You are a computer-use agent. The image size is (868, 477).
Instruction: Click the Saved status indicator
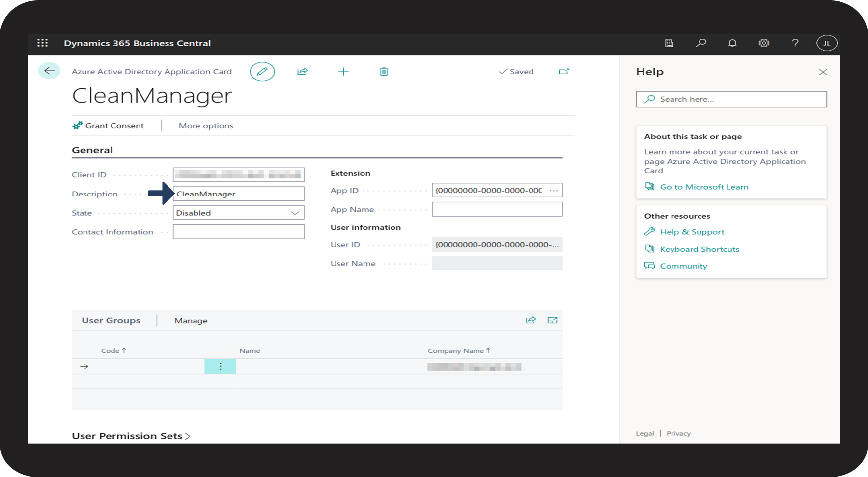pyautogui.click(x=516, y=72)
